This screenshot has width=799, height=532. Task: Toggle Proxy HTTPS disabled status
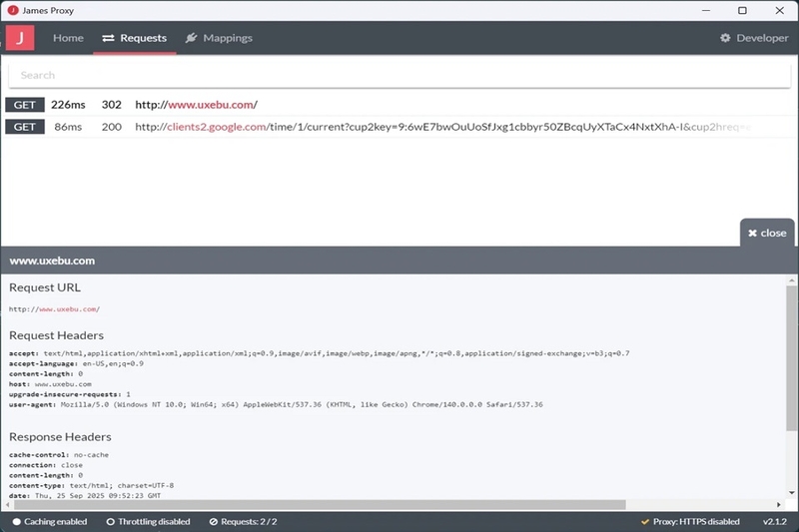[x=690, y=522]
